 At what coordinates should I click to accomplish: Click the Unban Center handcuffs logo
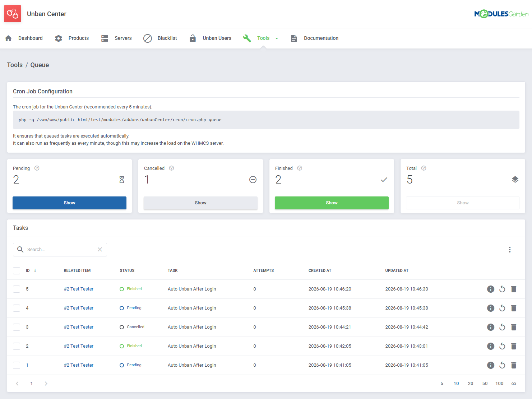click(x=13, y=14)
